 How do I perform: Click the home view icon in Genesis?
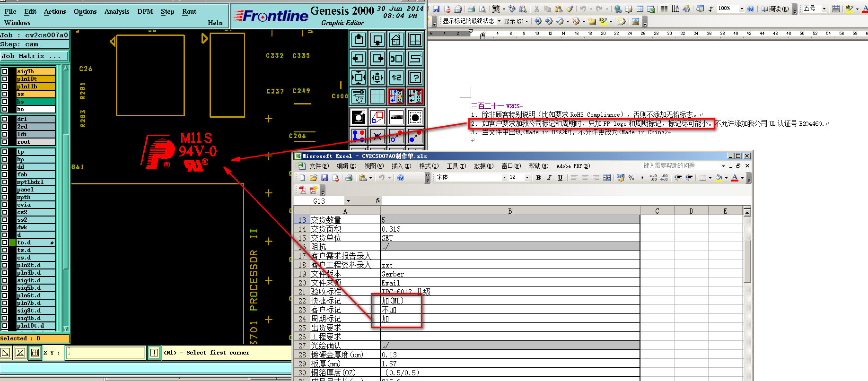(x=396, y=40)
